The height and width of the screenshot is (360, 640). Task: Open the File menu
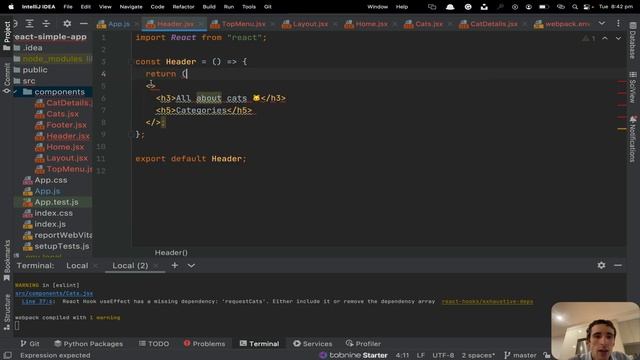(68, 7)
